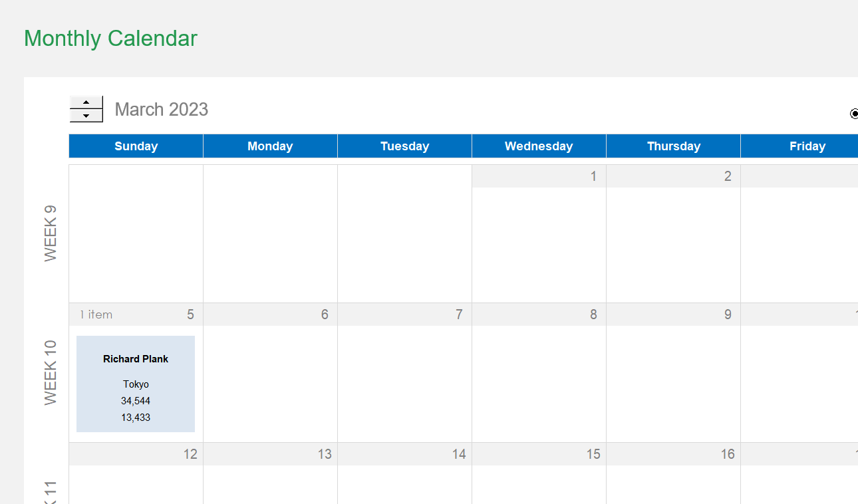Click the Thursday column header
This screenshot has width=858, height=504.
[x=673, y=146]
